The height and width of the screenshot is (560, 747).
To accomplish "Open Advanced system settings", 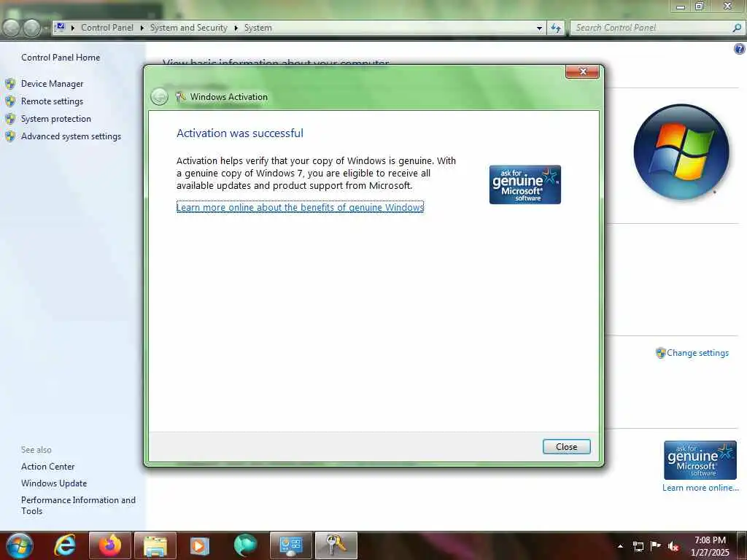I will (71, 136).
